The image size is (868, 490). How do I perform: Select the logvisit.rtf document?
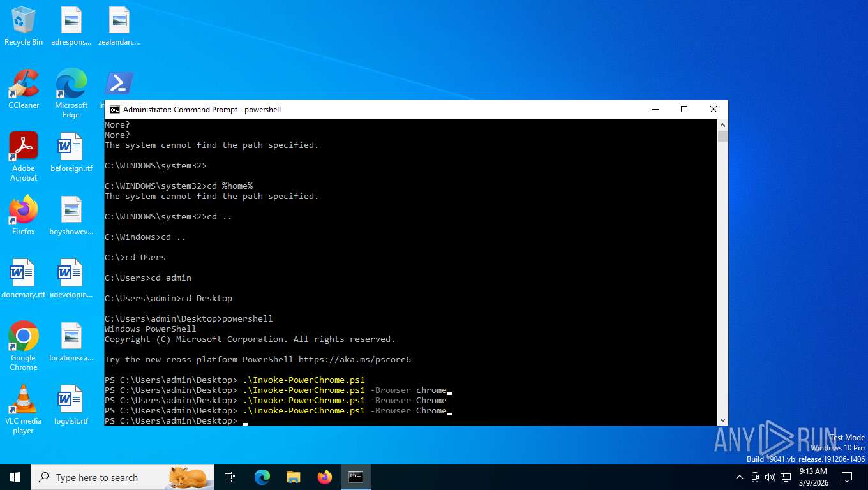71,405
